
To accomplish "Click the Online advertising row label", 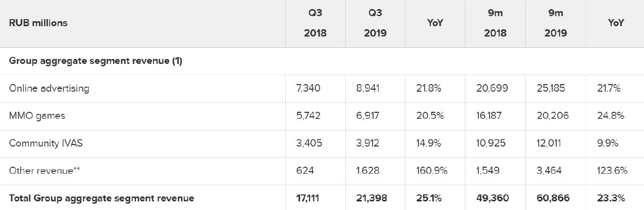I will click(49, 88).
